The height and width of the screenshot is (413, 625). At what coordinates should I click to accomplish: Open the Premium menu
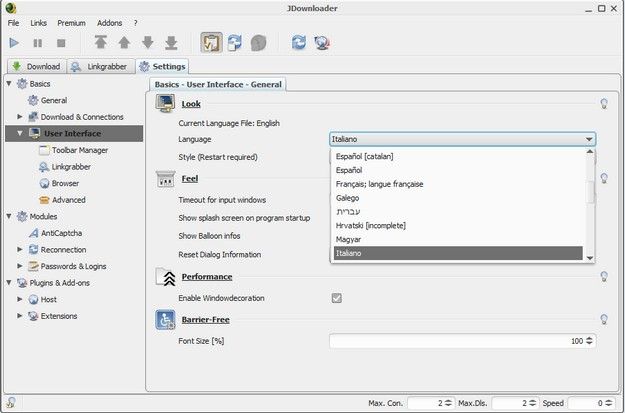click(x=71, y=23)
